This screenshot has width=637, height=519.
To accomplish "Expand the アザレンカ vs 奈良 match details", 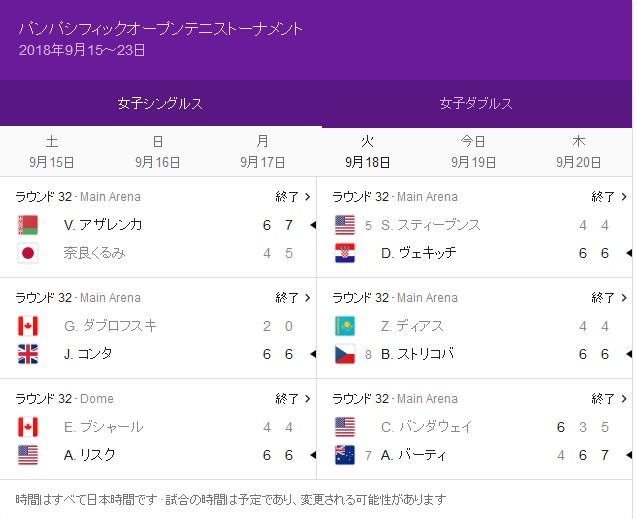I will 293,197.
